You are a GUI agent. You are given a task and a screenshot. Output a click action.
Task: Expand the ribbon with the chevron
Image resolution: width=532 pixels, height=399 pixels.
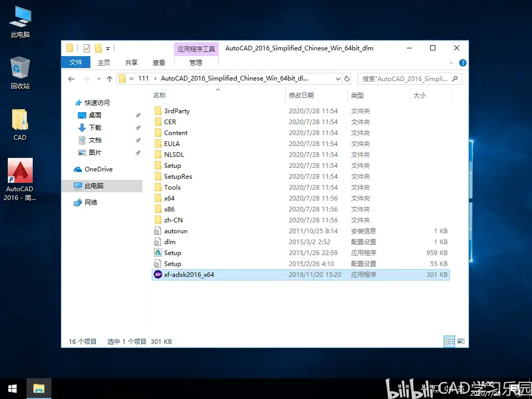point(451,63)
